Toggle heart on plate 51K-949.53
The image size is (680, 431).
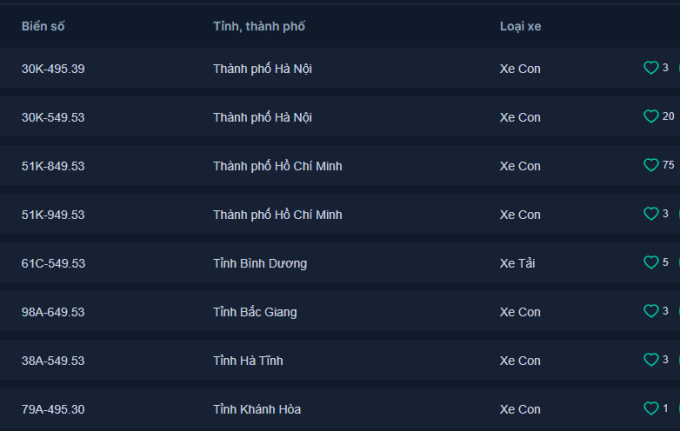651,214
